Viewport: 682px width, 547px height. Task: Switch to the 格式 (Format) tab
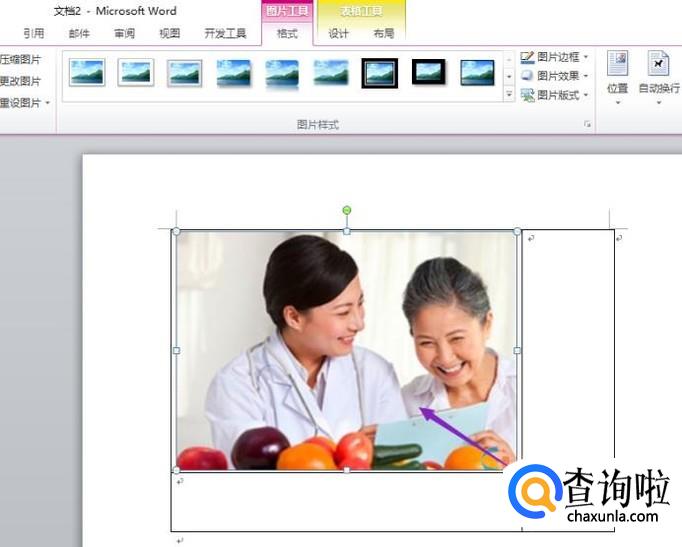pyautogui.click(x=287, y=33)
